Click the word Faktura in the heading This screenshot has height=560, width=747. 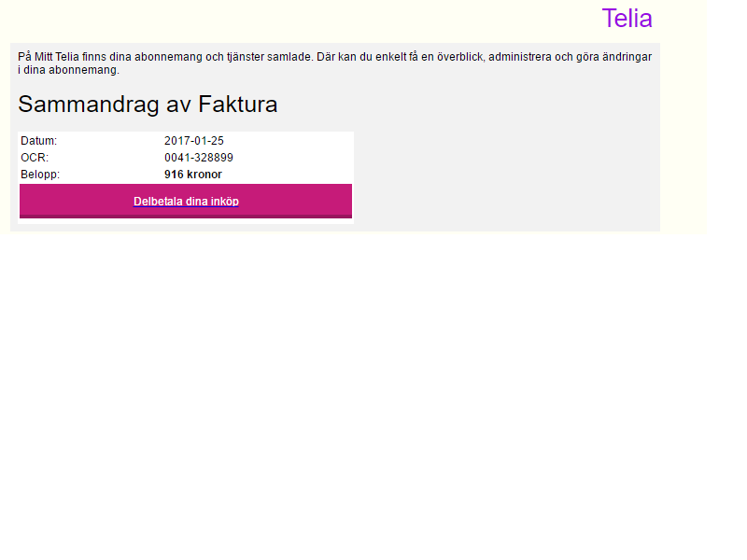coord(238,105)
